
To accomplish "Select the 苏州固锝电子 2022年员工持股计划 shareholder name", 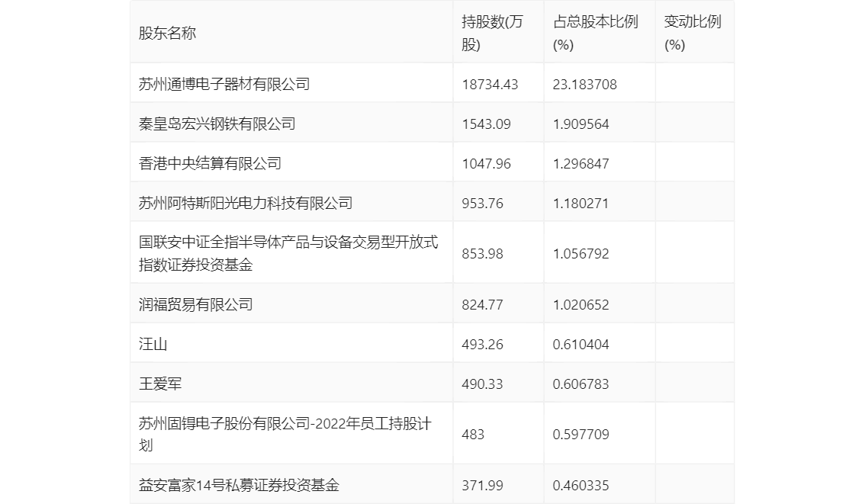I will pos(285,434).
